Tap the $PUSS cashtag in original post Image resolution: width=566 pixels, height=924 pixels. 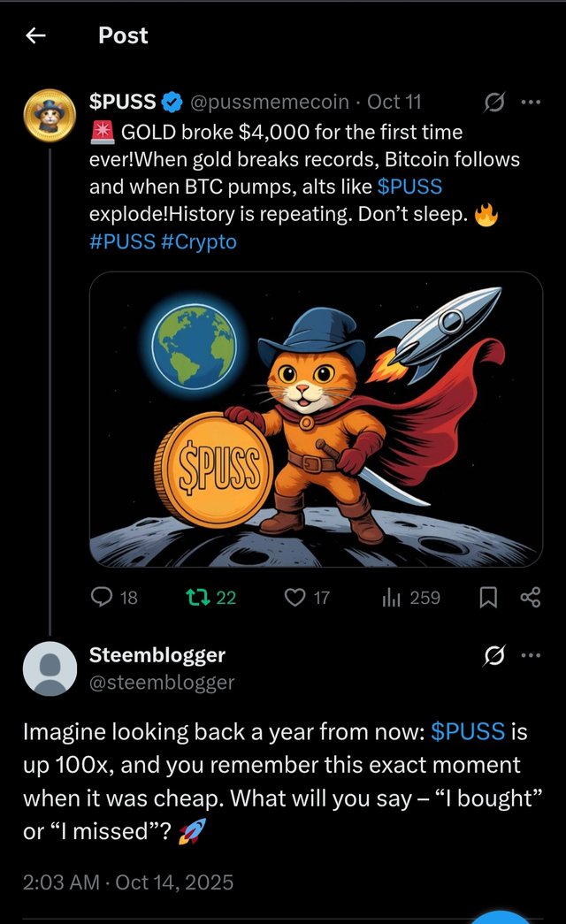409,187
